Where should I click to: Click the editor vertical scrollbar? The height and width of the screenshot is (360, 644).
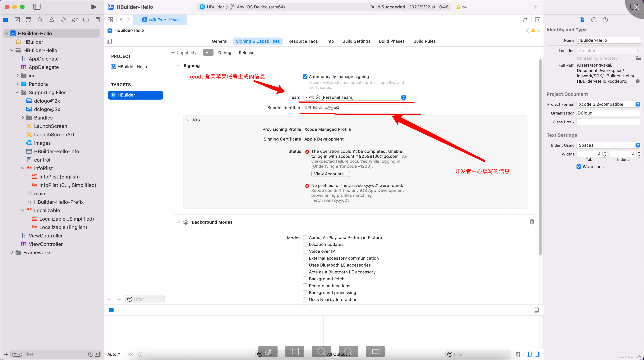coord(540,157)
